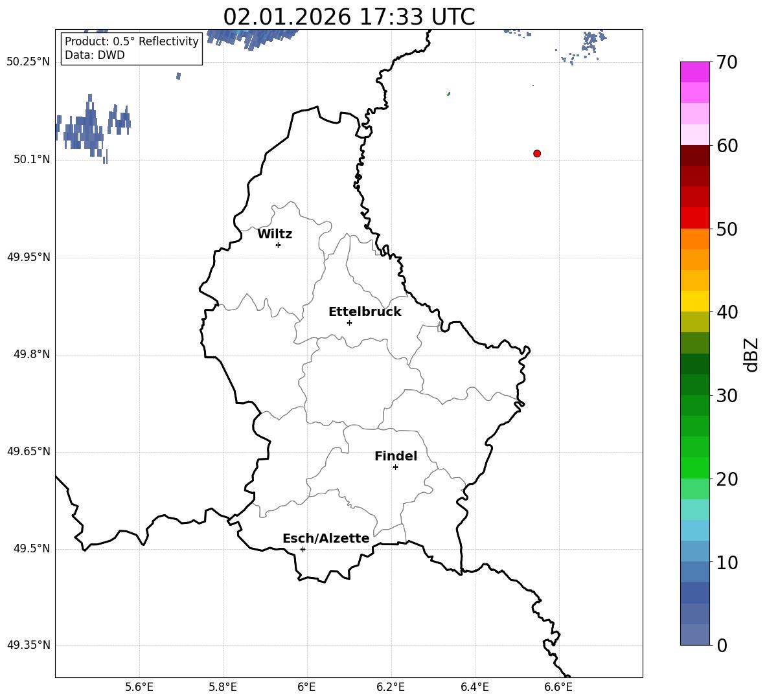Click the 0 label on the colorbar
The image size is (767, 700).
[722, 646]
